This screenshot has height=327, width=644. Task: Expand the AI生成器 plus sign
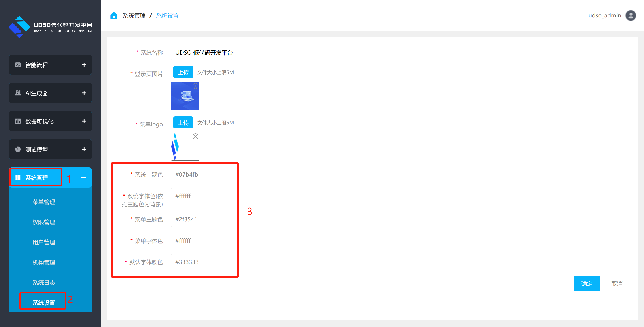click(x=84, y=93)
